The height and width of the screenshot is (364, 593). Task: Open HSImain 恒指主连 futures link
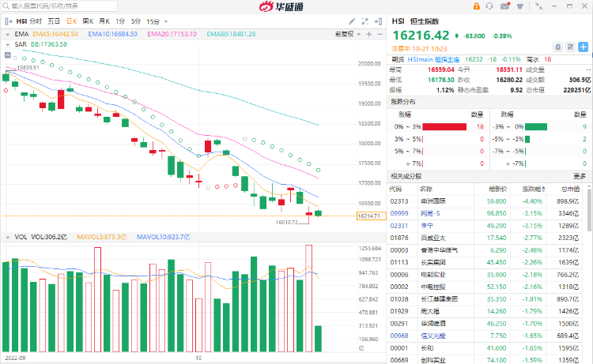(433, 59)
